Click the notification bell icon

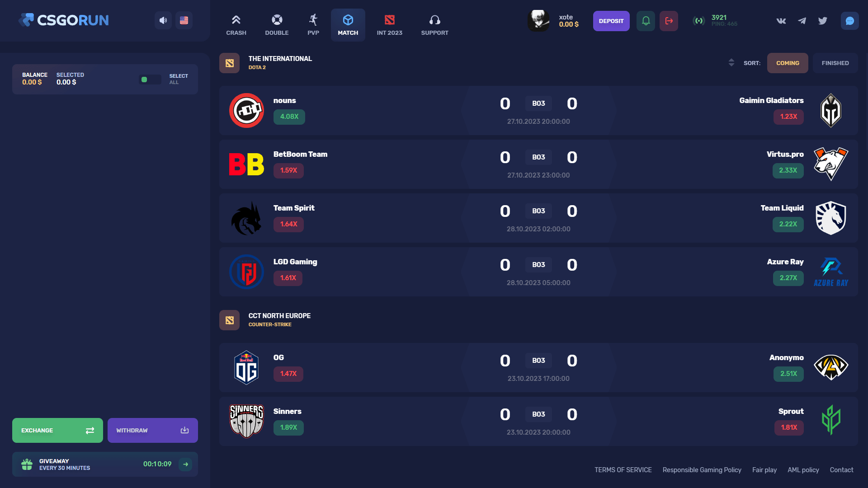(x=646, y=21)
